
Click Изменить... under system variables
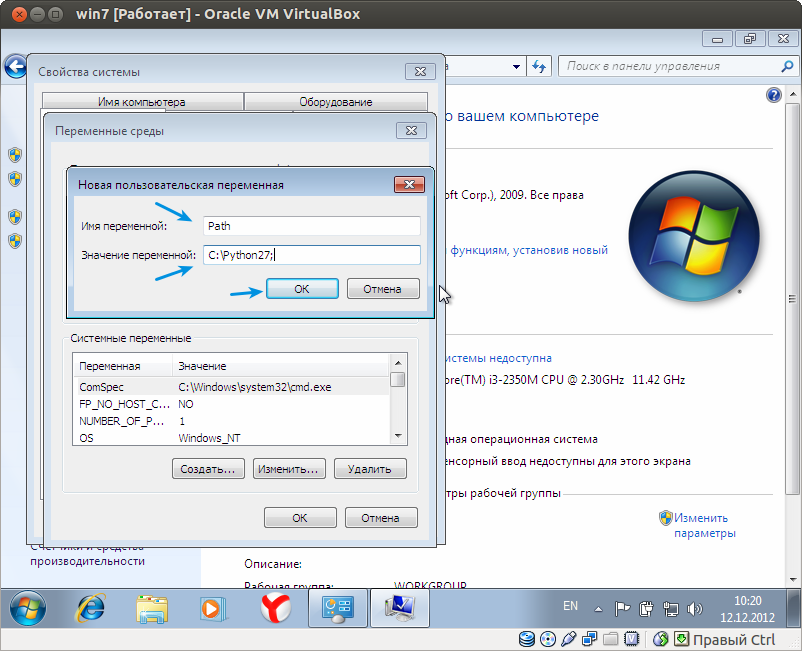(x=289, y=469)
